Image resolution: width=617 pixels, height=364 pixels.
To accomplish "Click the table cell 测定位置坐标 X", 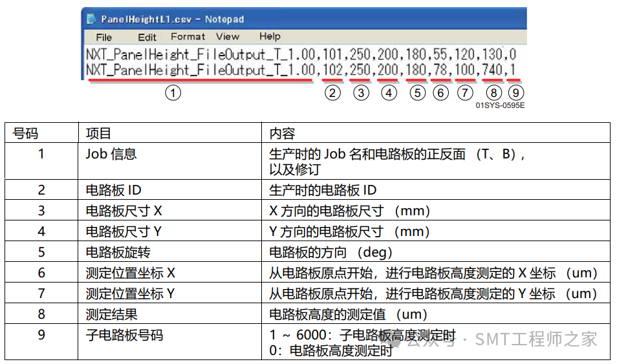I will (x=169, y=273).
